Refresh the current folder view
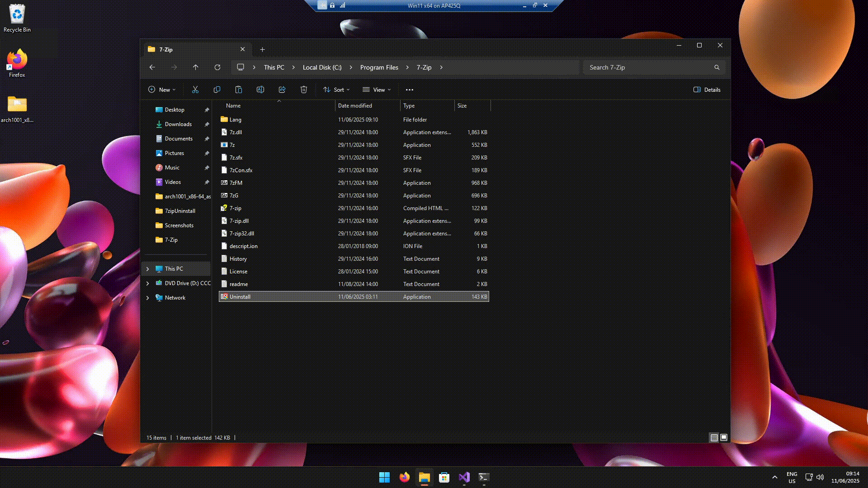The image size is (868, 488). (217, 67)
